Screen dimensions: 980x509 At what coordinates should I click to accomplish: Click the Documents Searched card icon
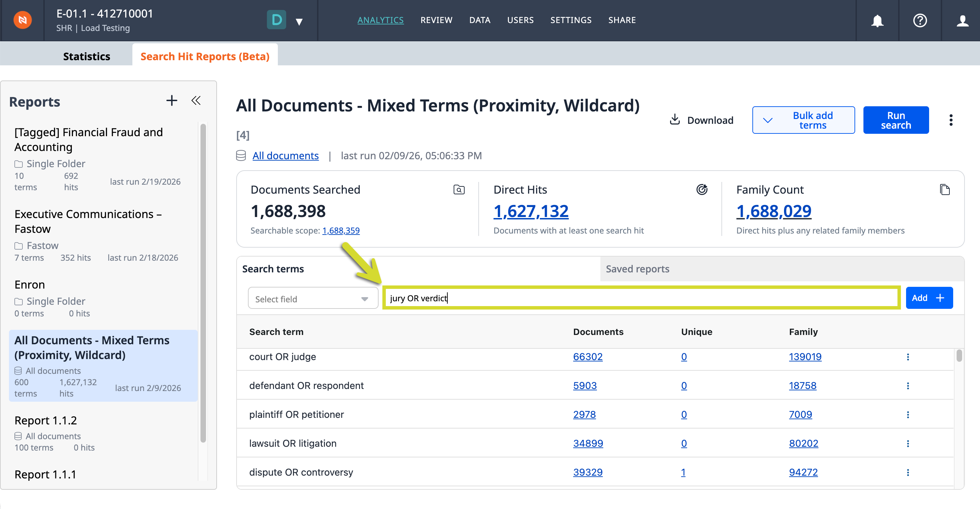[x=459, y=189]
